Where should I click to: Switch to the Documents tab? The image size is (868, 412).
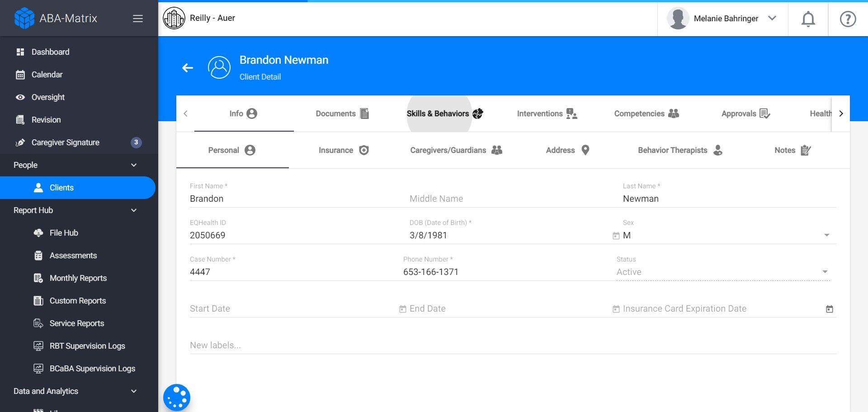click(x=343, y=114)
